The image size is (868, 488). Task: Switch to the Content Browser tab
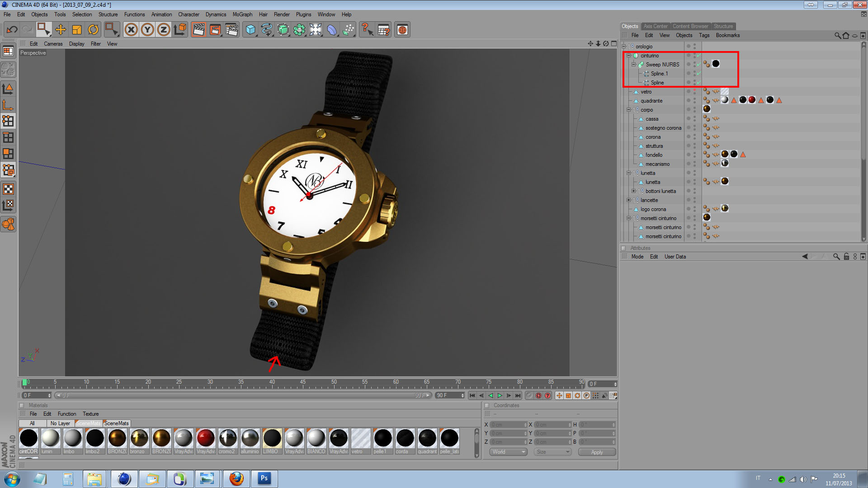(x=690, y=26)
